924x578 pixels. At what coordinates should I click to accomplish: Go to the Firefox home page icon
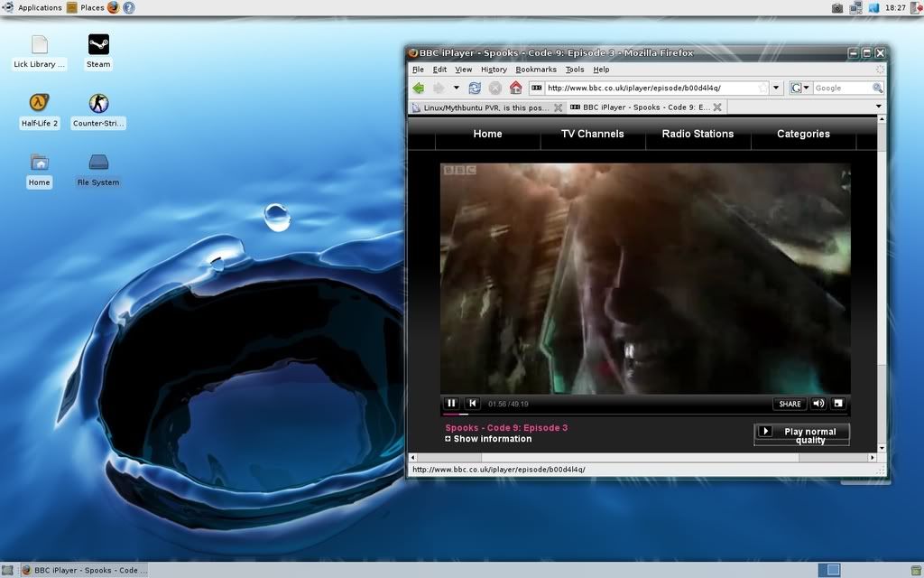(515, 88)
